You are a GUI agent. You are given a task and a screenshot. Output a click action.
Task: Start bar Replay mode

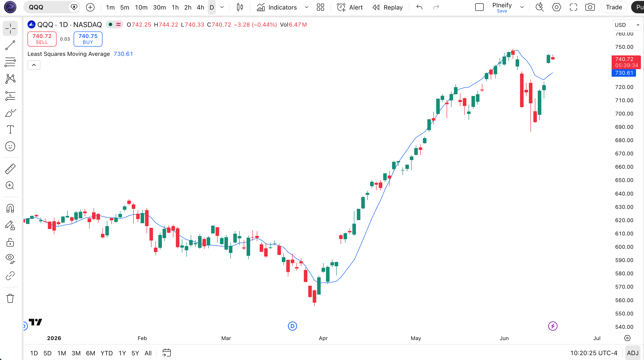click(388, 7)
